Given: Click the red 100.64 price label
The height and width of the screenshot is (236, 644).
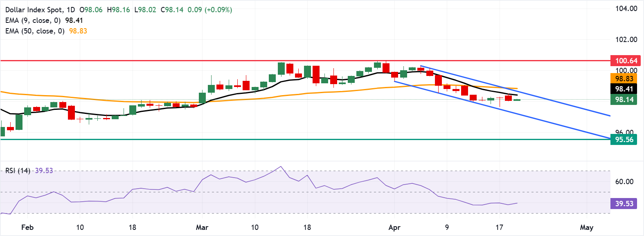Looking at the screenshot, I should tap(624, 61).
